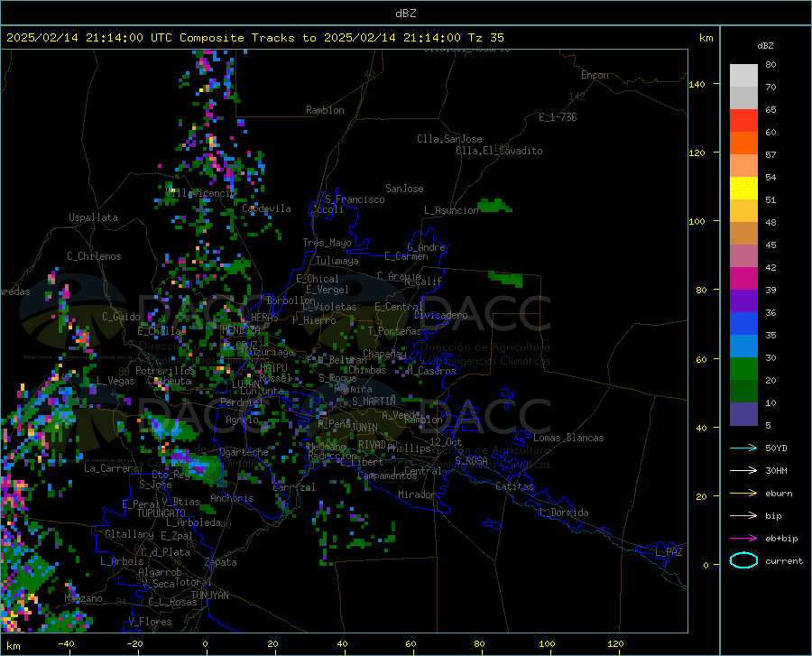Click the cyan 50YD arrow icon

(x=743, y=448)
